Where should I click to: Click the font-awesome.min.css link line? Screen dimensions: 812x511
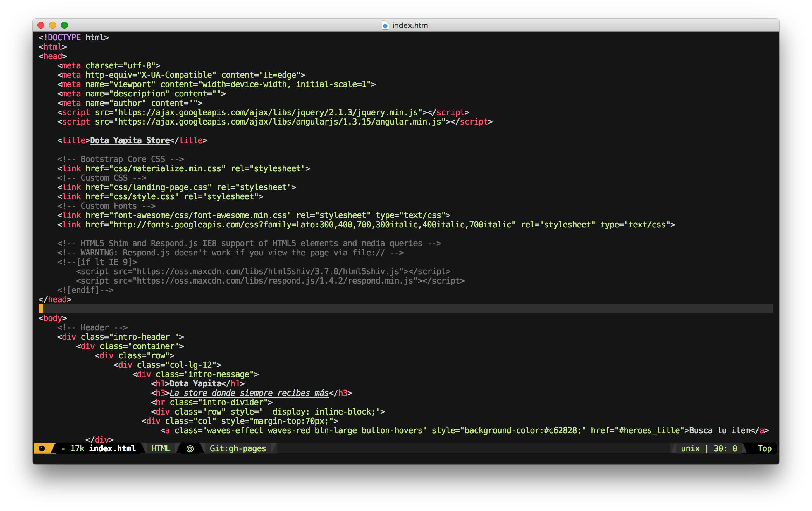coord(254,215)
